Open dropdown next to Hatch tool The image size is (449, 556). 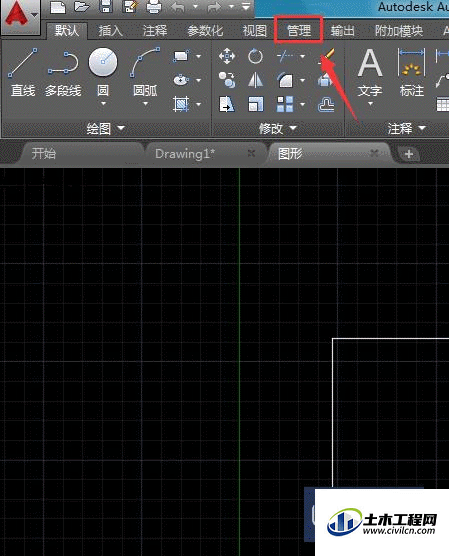pyautogui.click(x=199, y=104)
